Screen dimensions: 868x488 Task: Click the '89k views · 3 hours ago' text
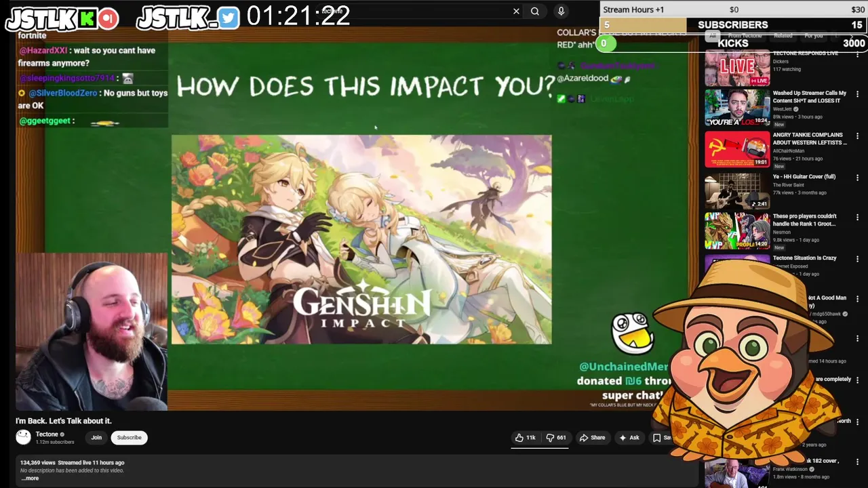coord(797,117)
